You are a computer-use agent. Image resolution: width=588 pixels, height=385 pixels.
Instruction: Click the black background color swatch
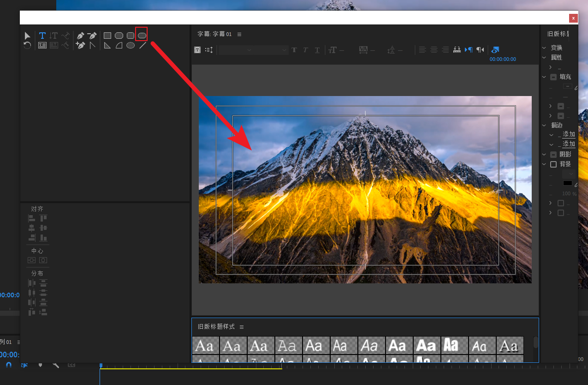click(x=567, y=183)
